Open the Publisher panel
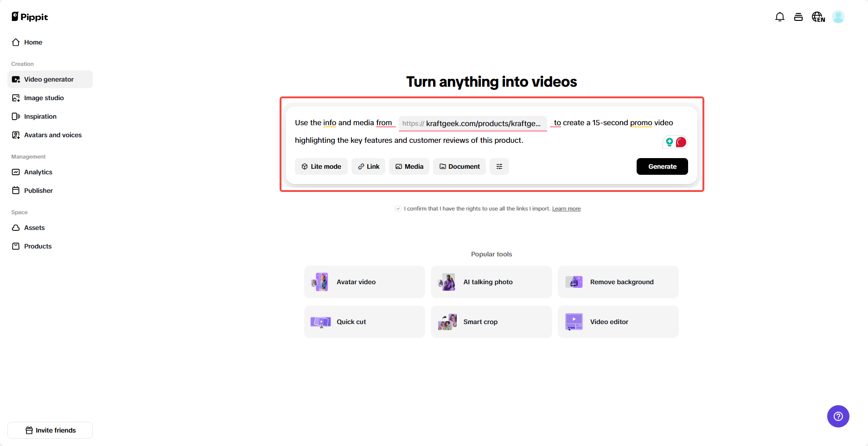The width and height of the screenshot is (868, 446). tap(38, 191)
